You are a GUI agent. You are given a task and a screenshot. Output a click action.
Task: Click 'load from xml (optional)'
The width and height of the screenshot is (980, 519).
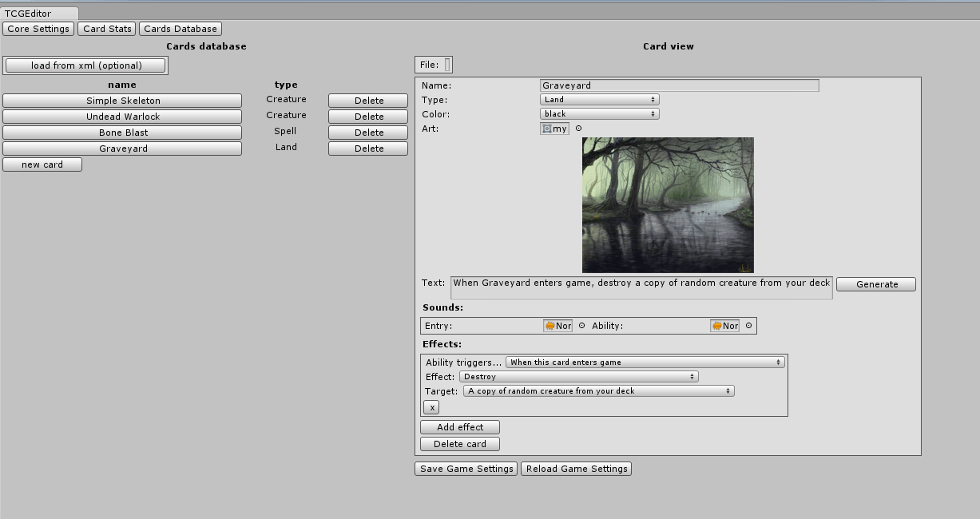click(85, 65)
